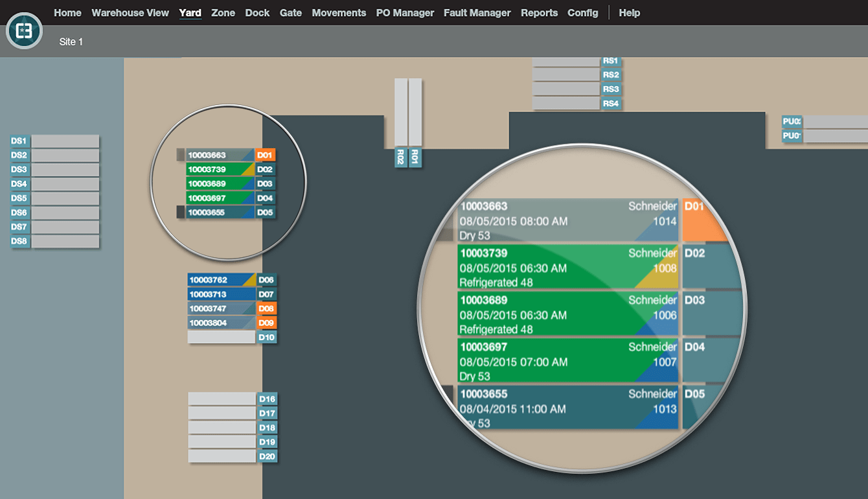Select trailer 10003804 at door D09

pyautogui.click(x=222, y=323)
